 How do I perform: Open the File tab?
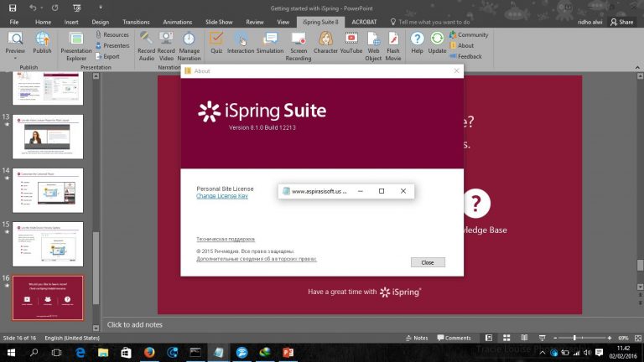[14, 22]
